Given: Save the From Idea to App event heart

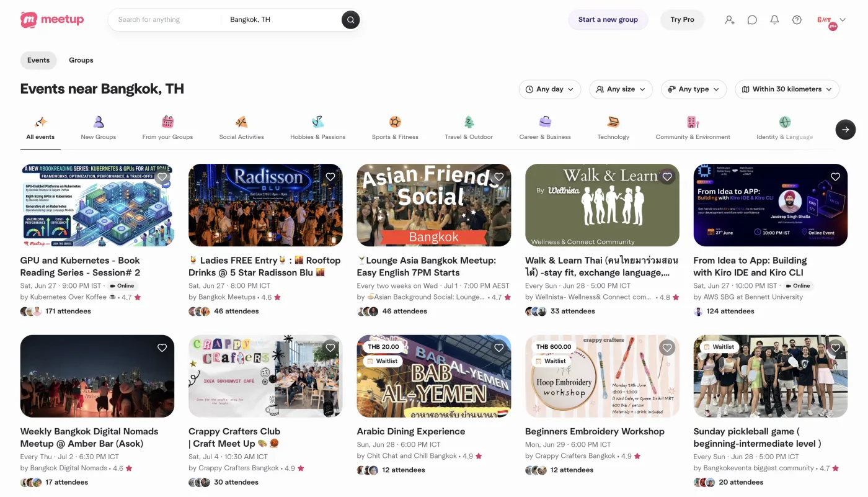Looking at the screenshot, I should pyautogui.click(x=836, y=177).
